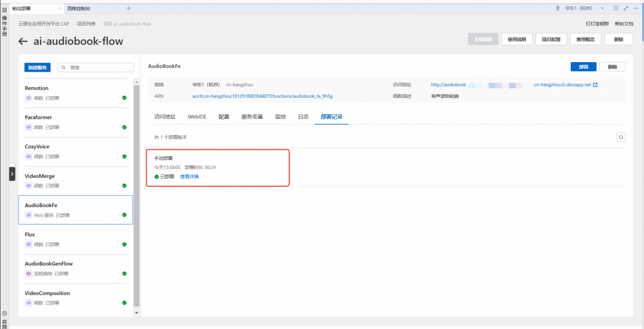Click the function icon under VideoMerge

pos(29,186)
